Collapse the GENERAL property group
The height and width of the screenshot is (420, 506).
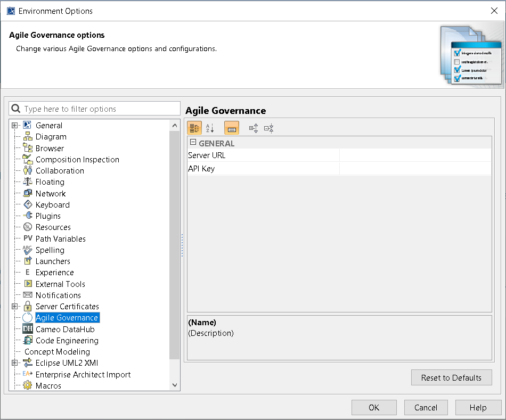(193, 143)
